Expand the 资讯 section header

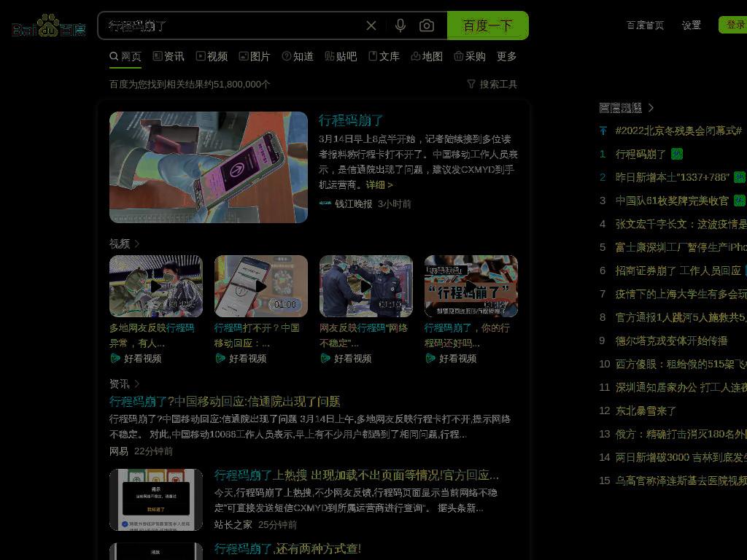124,384
